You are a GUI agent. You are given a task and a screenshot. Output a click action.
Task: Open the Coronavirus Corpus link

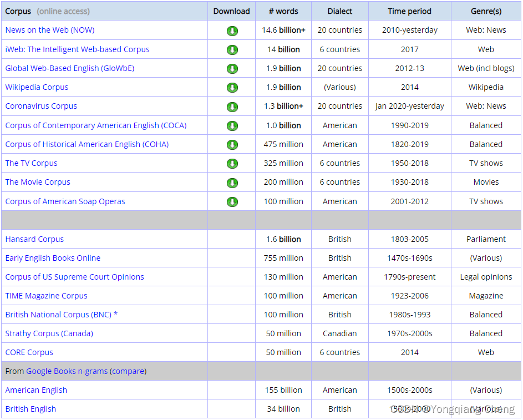[41, 106]
